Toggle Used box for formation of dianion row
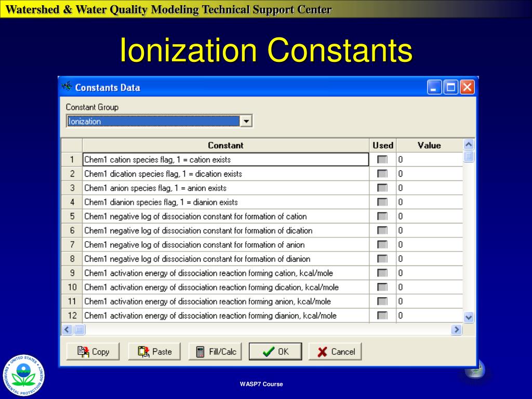532x399 pixels. [382, 259]
